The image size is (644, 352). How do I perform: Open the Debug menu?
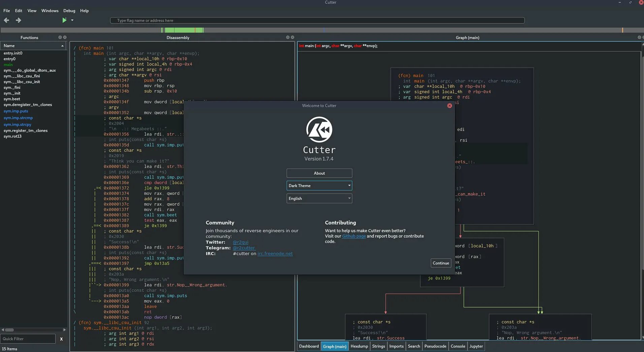tap(69, 11)
